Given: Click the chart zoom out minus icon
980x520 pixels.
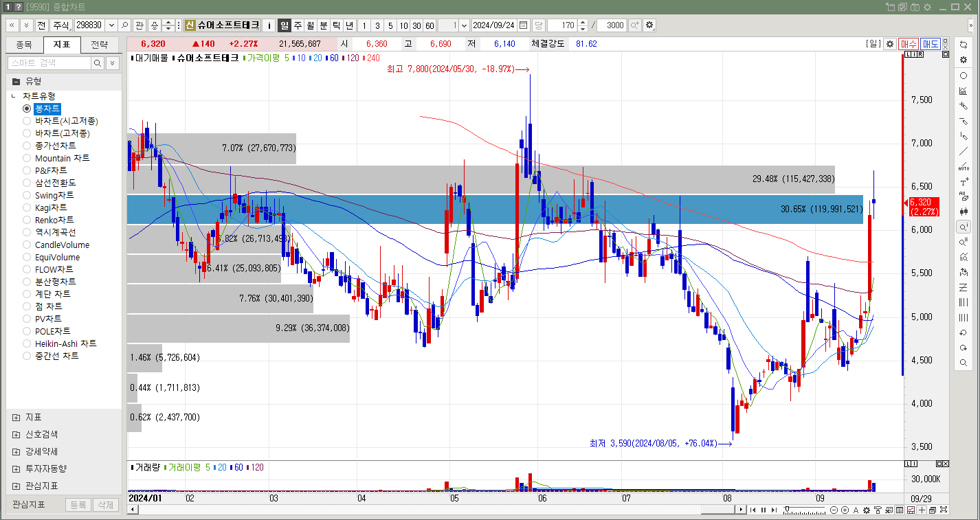Looking at the screenshot, I should tap(834, 510).
